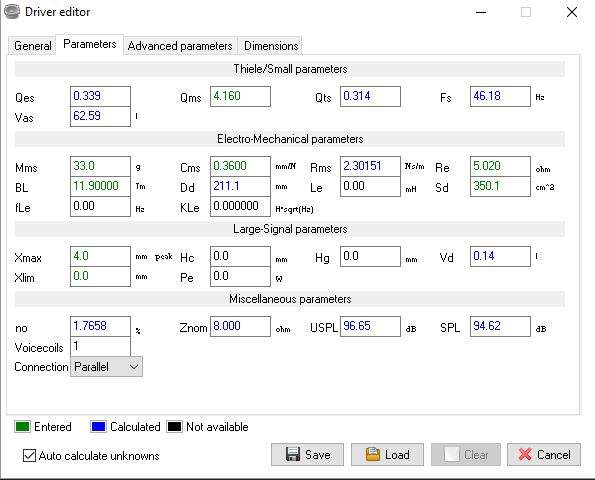
Task: Switch to the Dimensions tab
Action: click(x=271, y=46)
